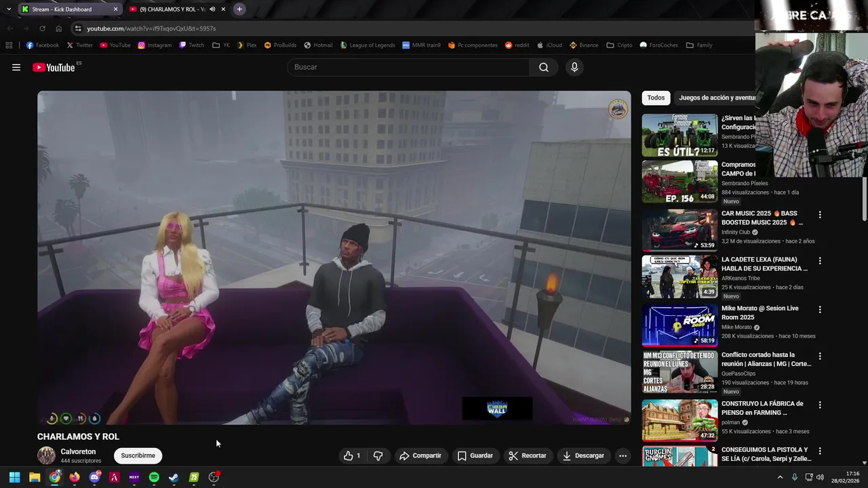Open CAR MUSIC 2025 video thumbnail

point(679,230)
